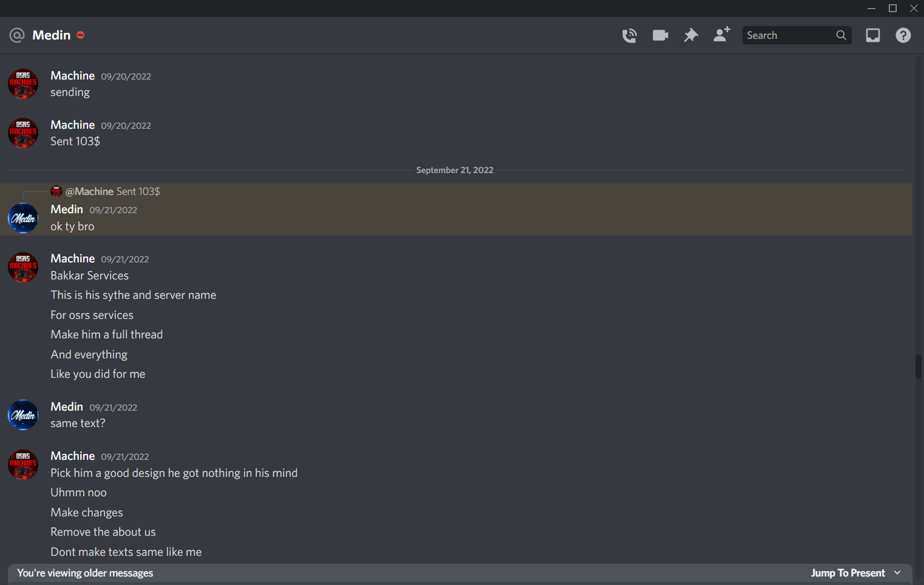Start a video call

click(x=661, y=35)
